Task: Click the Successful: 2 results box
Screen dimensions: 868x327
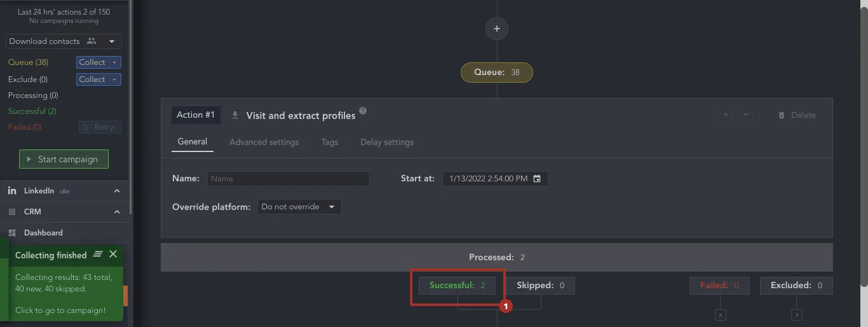Action: tap(457, 286)
